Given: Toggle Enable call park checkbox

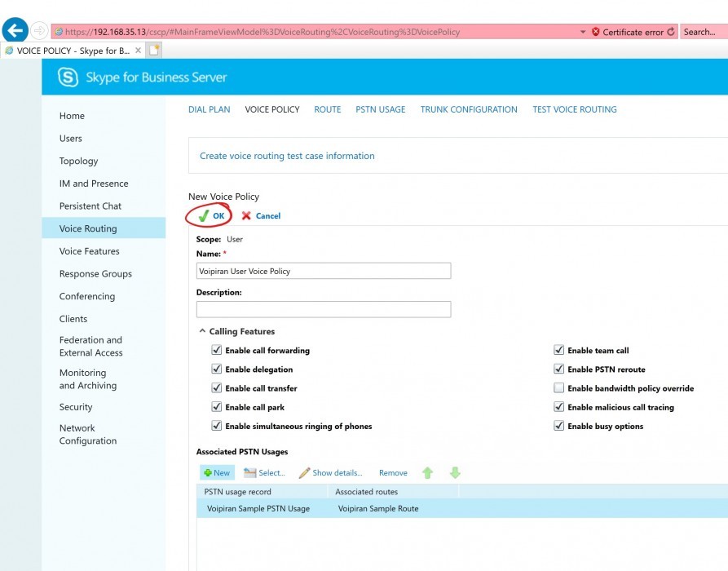Looking at the screenshot, I should click(216, 407).
